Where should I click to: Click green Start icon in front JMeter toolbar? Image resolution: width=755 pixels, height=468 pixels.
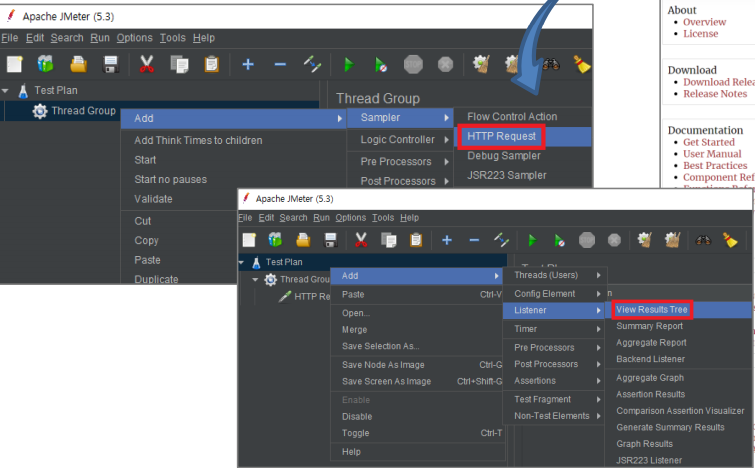point(532,240)
